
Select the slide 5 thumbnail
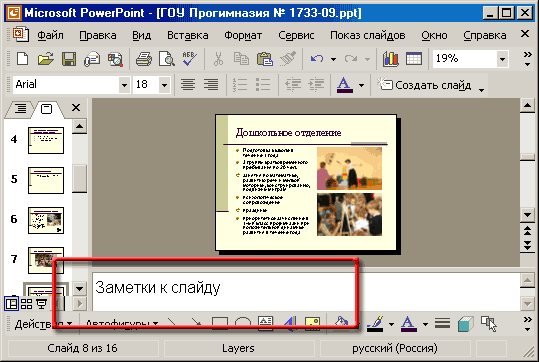tap(46, 180)
